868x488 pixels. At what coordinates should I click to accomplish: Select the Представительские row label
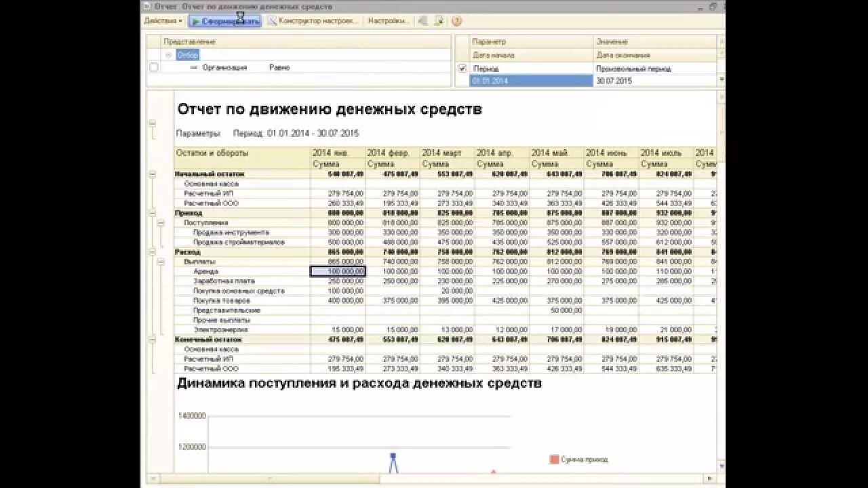(x=226, y=310)
